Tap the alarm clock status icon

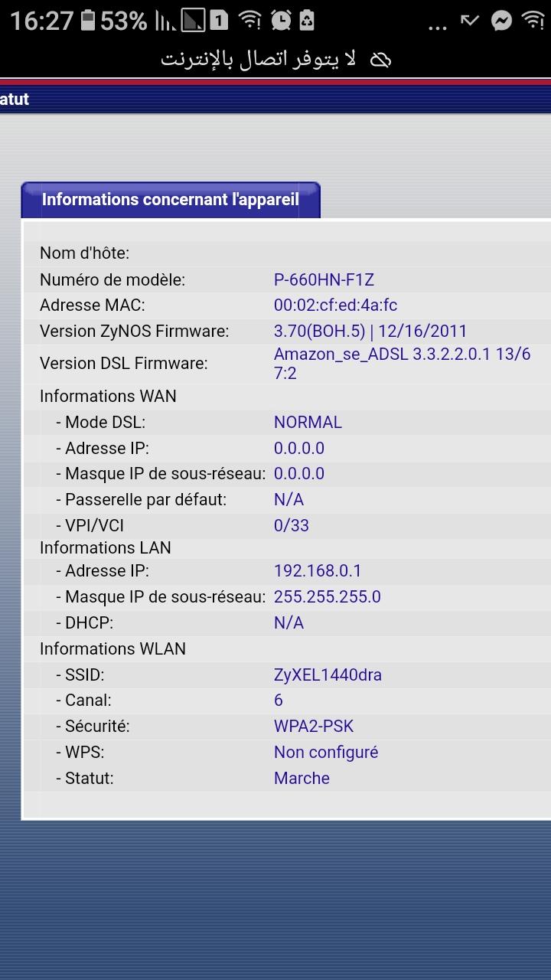tap(281, 21)
